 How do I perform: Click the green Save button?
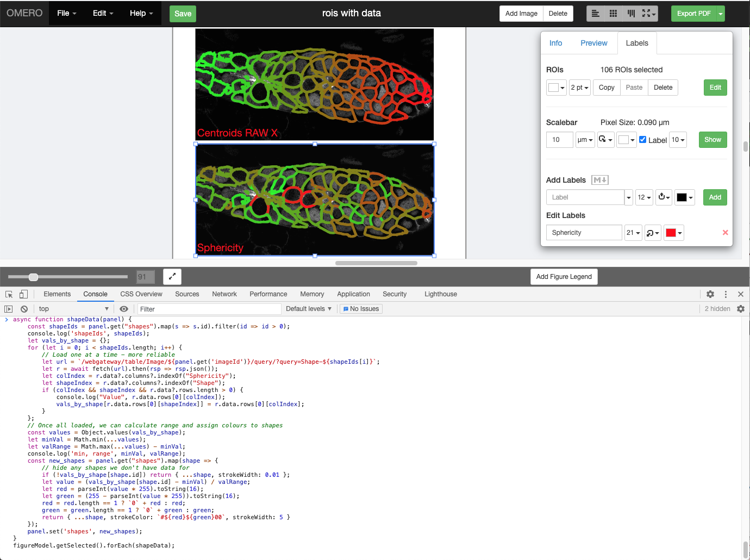(183, 14)
